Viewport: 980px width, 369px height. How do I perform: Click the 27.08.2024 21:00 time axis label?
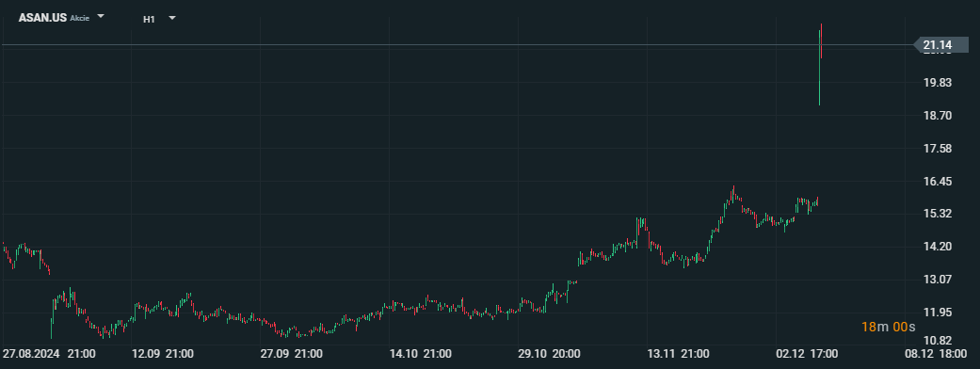coord(49,354)
